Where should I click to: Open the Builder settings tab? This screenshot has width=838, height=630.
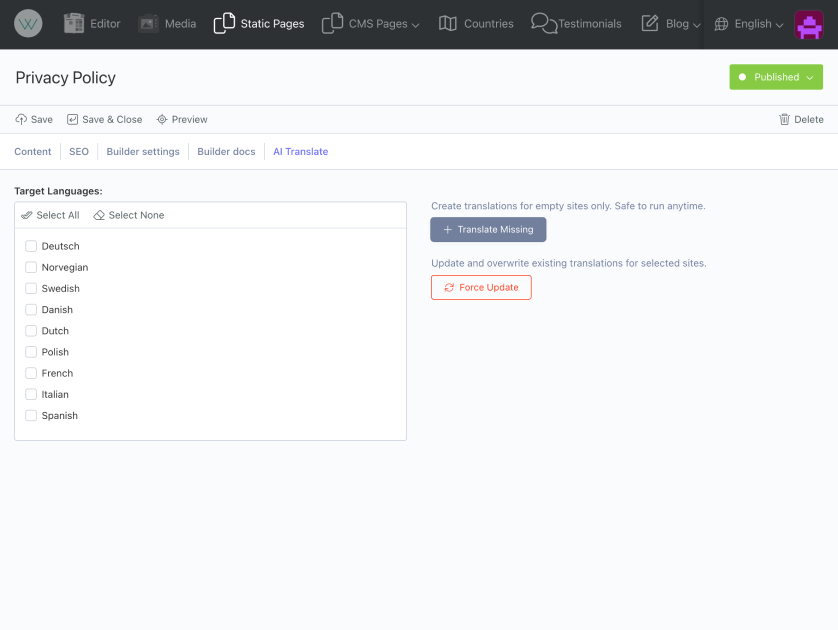point(143,152)
